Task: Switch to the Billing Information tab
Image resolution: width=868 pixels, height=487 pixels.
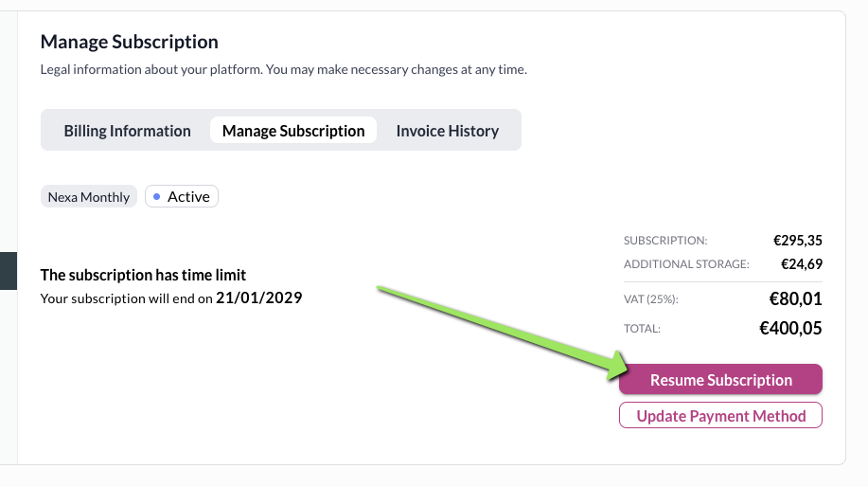Action: pos(127,131)
